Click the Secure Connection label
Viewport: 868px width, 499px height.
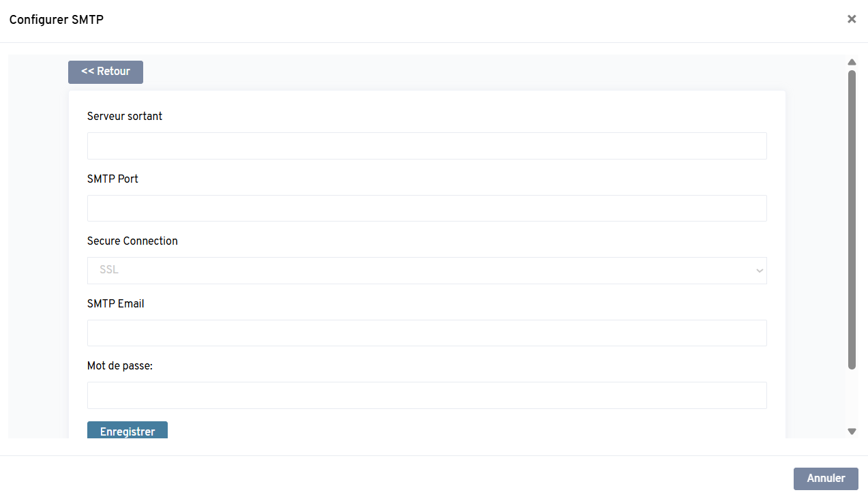click(132, 241)
